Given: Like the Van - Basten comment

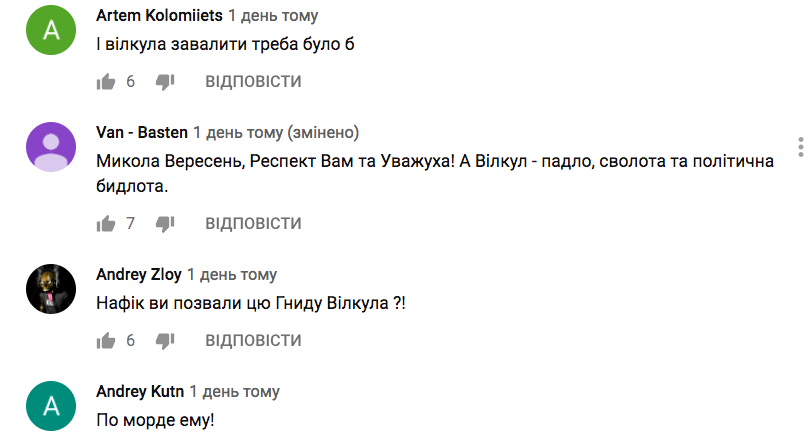Looking at the screenshot, I should click(x=106, y=223).
